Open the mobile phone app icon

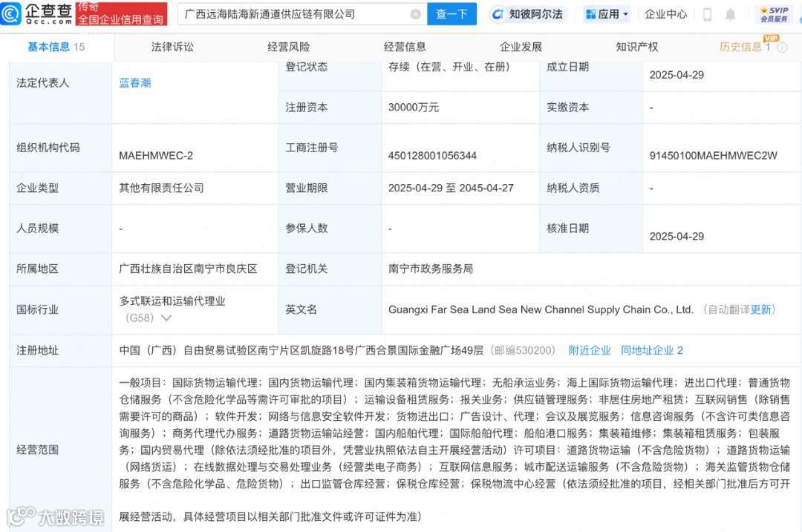tap(708, 14)
